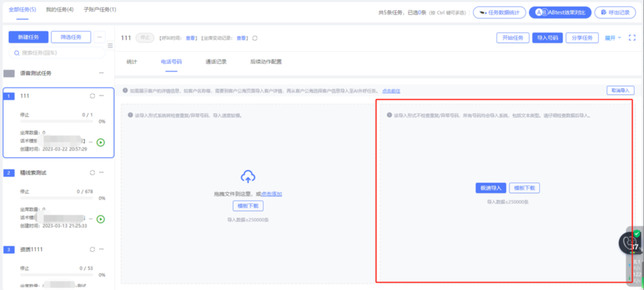Start 精线索测试 task with green play icon

(x=101, y=219)
